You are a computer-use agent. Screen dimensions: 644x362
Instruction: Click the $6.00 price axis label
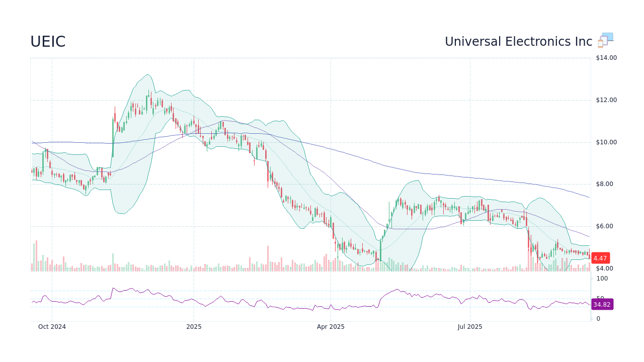[605, 226]
